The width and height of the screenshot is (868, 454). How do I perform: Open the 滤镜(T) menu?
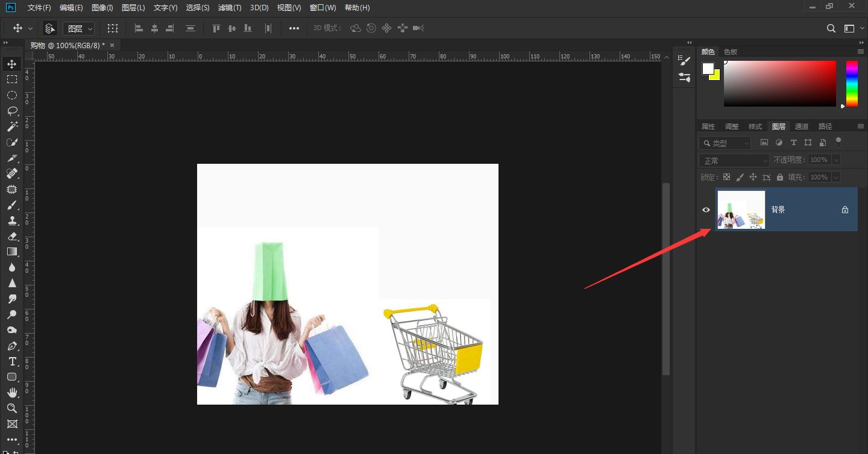click(x=229, y=8)
